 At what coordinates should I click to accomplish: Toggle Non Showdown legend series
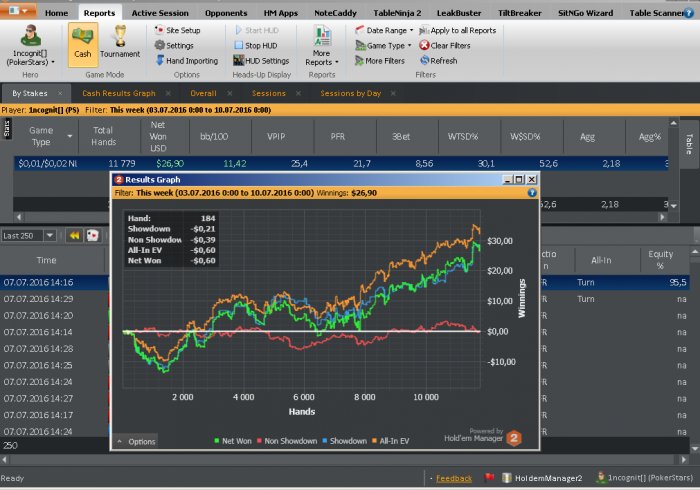point(287,441)
